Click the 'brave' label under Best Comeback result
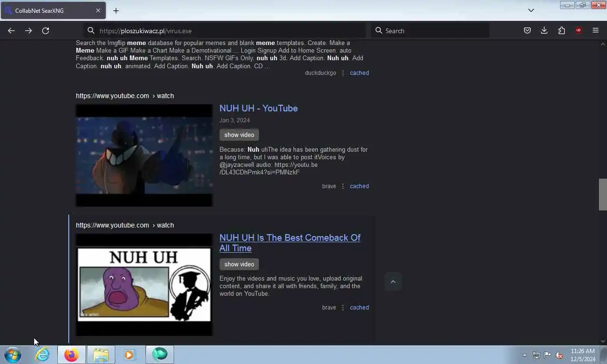Viewport: 607px width, 364px height. [329, 308]
